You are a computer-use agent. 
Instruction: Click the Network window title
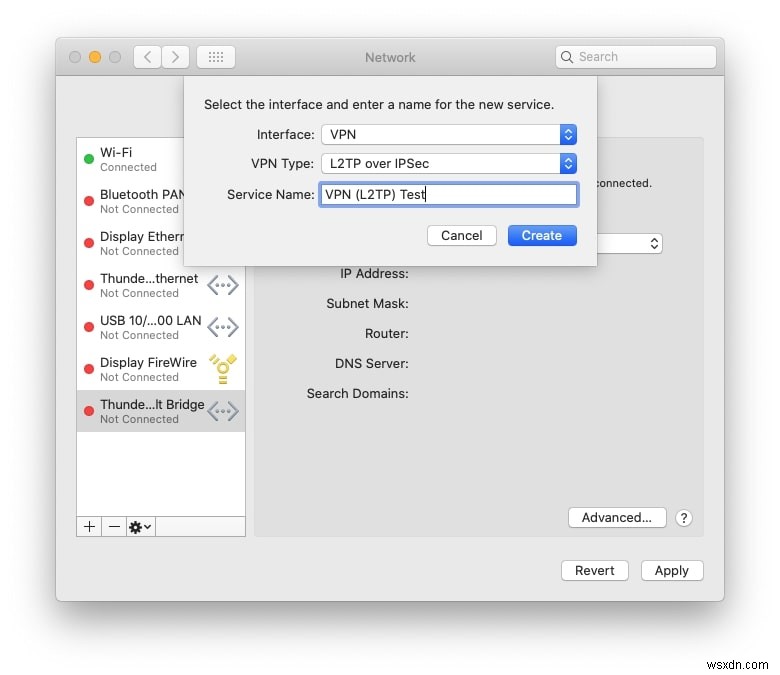coord(390,57)
